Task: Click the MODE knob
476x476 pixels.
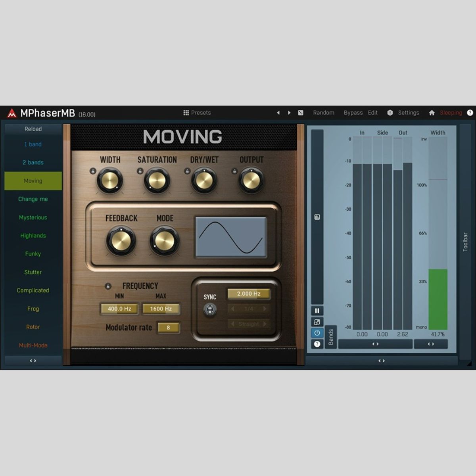Action: tap(165, 241)
